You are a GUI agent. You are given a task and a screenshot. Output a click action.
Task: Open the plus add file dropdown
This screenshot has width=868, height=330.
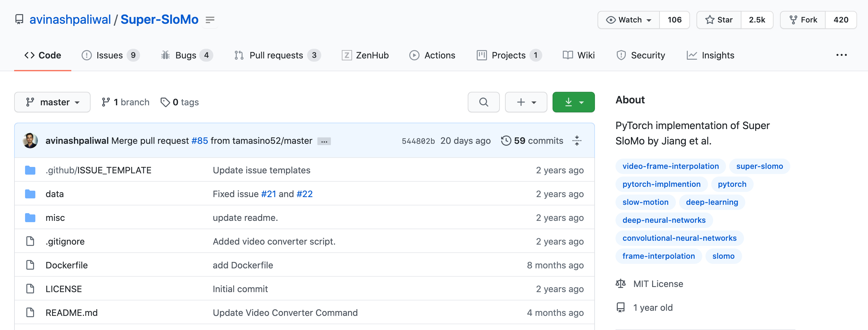click(x=526, y=102)
